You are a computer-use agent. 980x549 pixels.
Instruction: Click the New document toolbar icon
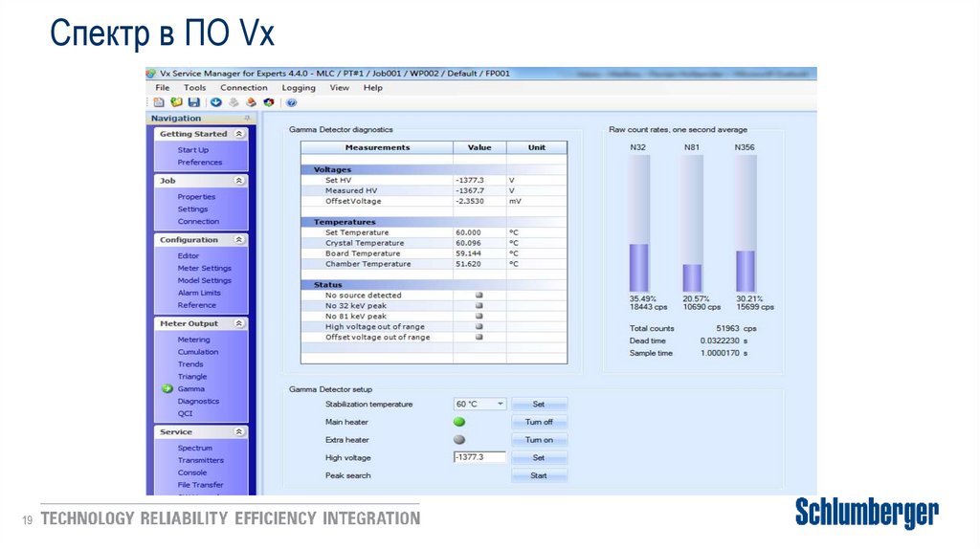(x=159, y=102)
